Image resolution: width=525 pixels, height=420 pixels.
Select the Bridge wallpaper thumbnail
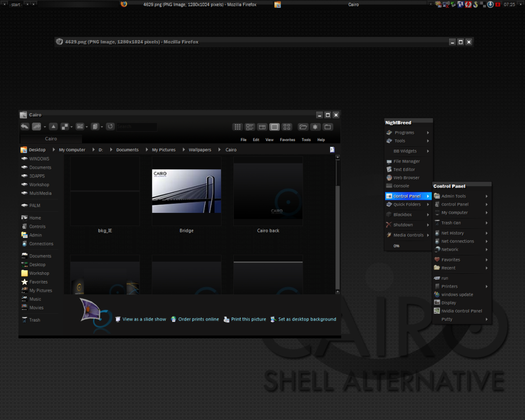(x=187, y=191)
